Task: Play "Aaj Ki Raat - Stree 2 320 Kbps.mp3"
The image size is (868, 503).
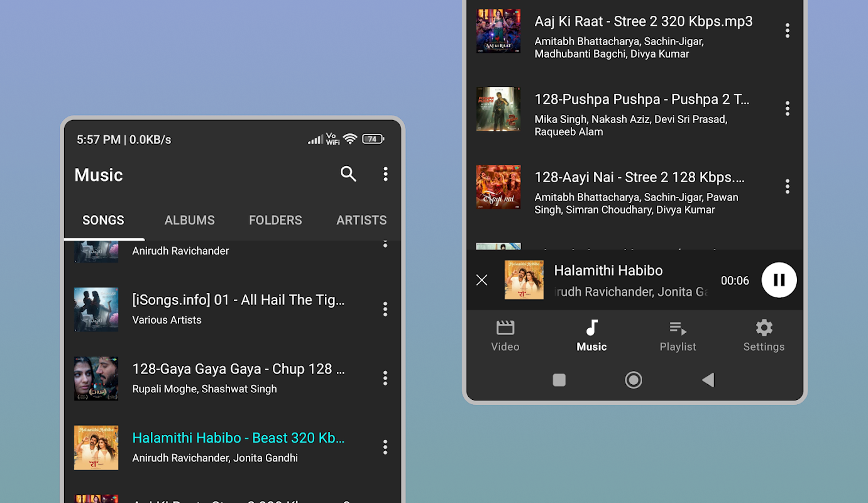Action: [644, 21]
